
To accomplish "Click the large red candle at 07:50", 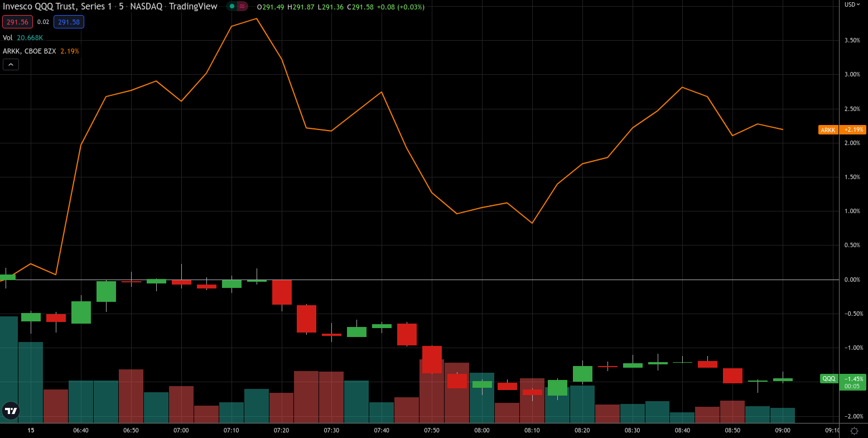I will (432, 359).
